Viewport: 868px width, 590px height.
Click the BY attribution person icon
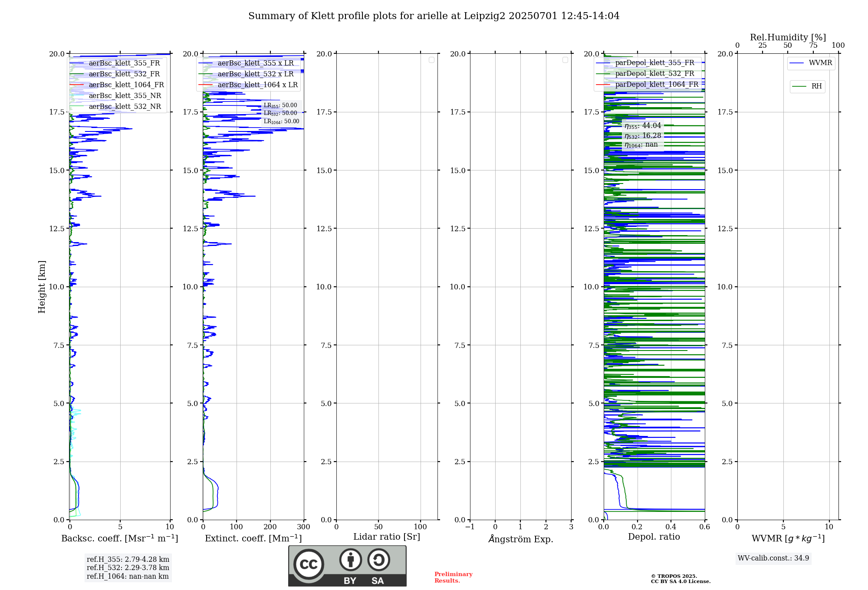(x=351, y=560)
